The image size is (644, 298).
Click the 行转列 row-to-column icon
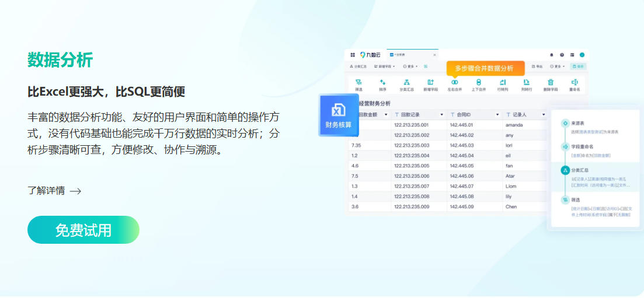503,82
